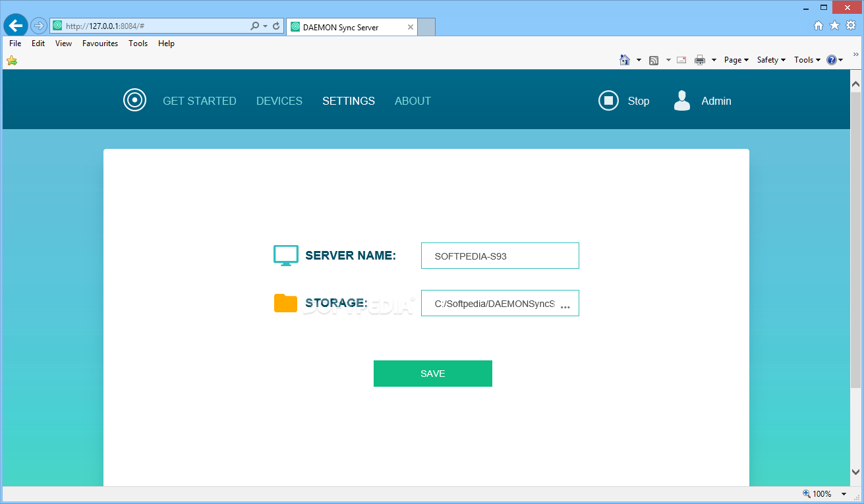Image resolution: width=864 pixels, height=504 pixels.
Task: Open a new tab with blank tab button
Action: coord(427,27)
